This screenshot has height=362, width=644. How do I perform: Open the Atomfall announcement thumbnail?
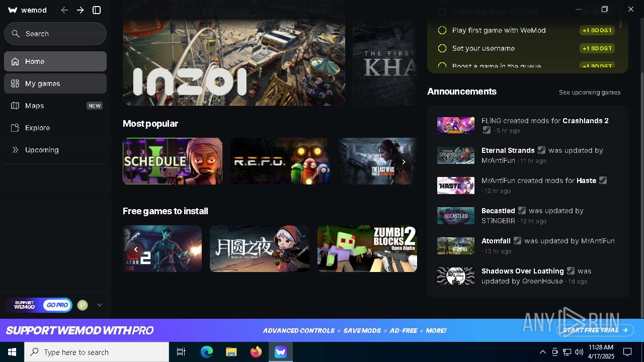point(456,246)
